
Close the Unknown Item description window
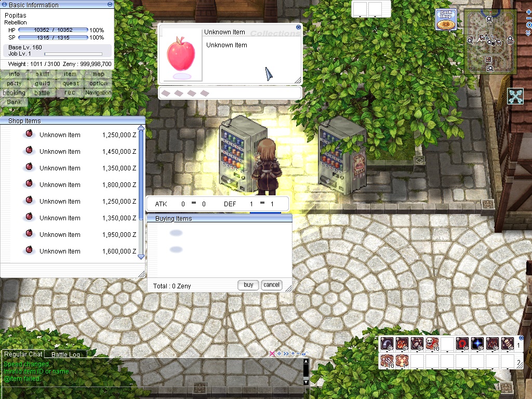[x=298, y=27]
